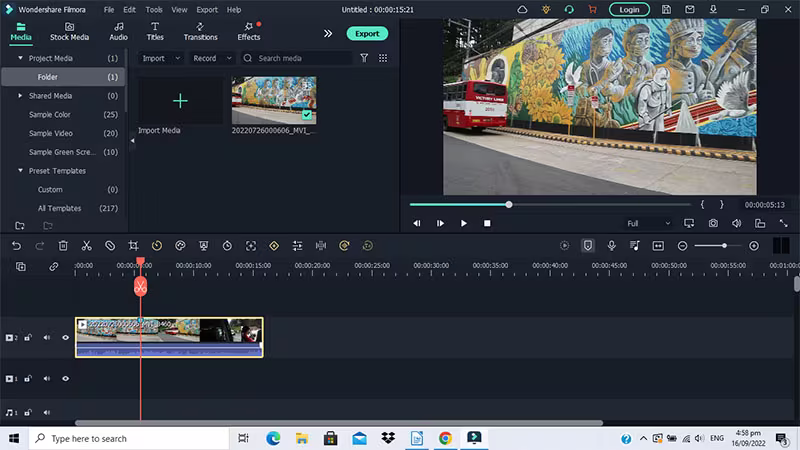The width and height of the screenshot is (800, 450).
Task: Click the Export button
Action: [x=367, y=34]
